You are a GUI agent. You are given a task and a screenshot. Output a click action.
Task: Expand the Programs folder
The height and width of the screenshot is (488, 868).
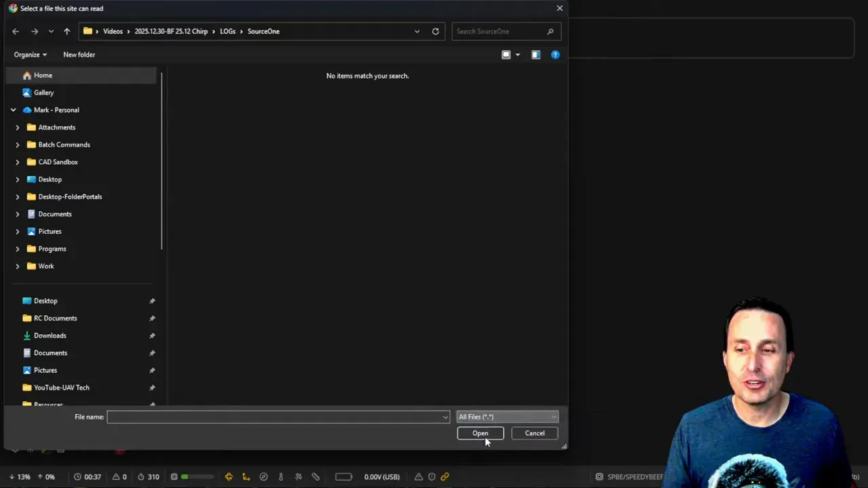pos(18,249)
